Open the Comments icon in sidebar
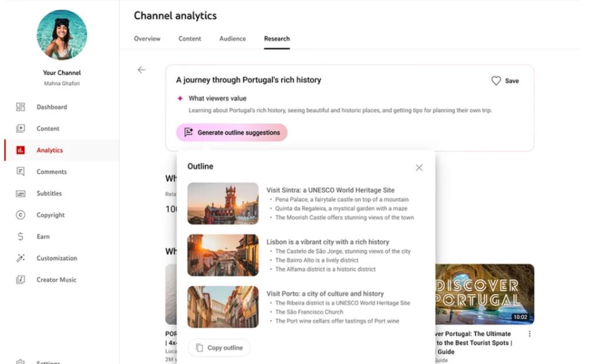The width and height of the screenshot is (590, 364). coord(21,171)
